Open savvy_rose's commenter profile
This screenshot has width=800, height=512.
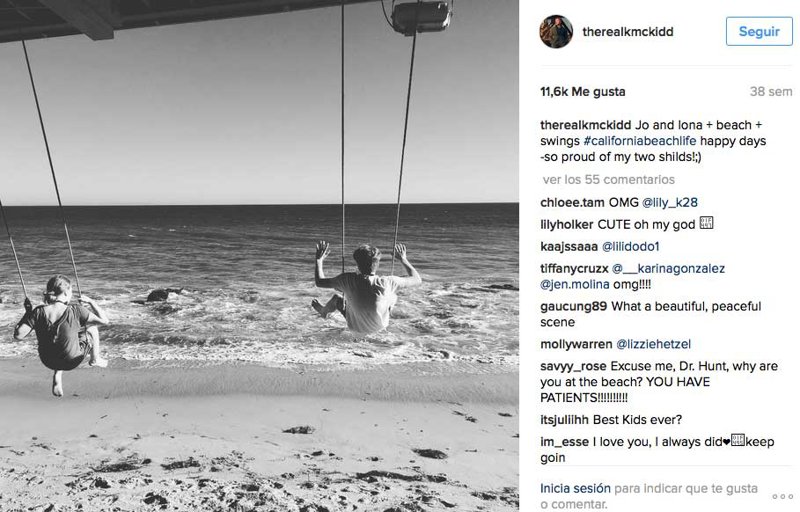572,367
